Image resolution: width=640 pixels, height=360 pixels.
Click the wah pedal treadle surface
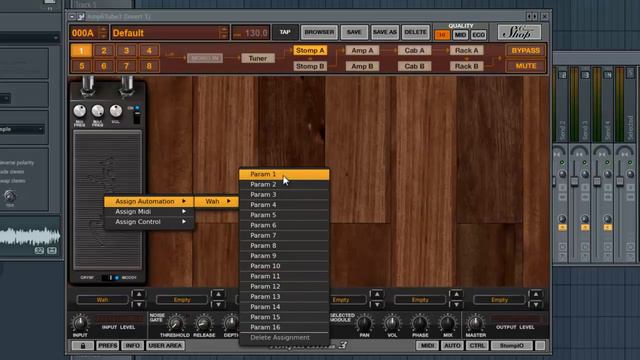coord(107,200)
